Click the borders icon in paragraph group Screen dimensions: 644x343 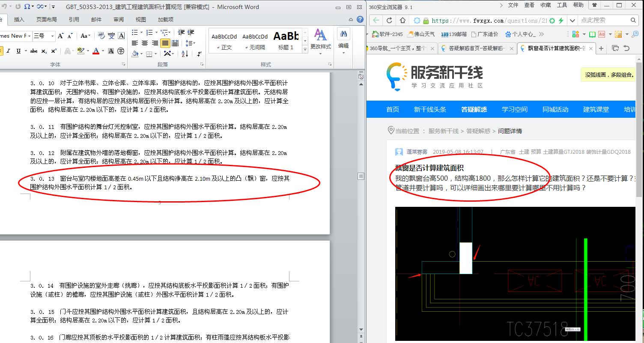[x=149, y=54]
